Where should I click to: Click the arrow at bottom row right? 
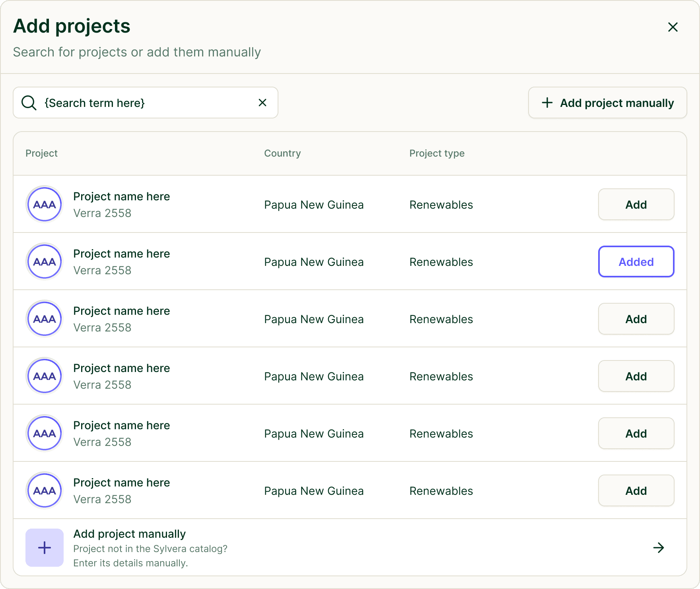[659, 548]
